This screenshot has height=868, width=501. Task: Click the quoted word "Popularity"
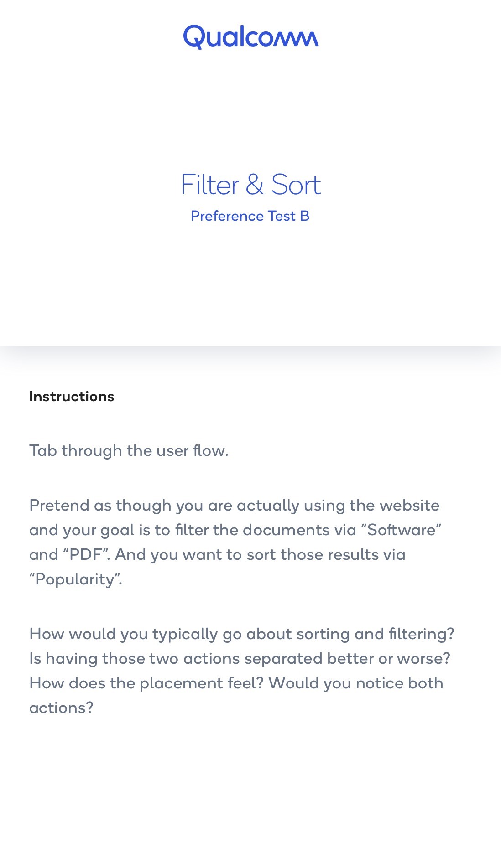click(x=76, y=579)
